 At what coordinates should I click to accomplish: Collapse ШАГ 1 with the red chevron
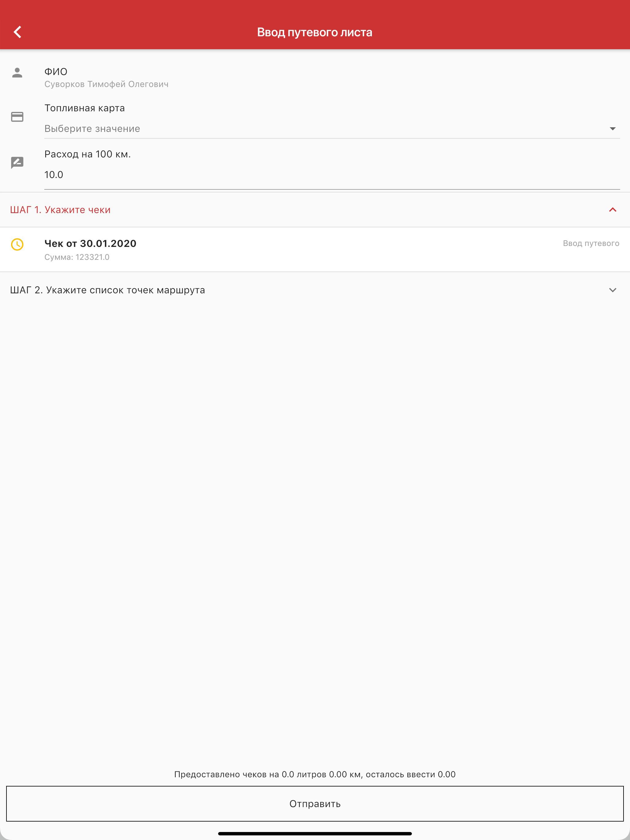612,210
